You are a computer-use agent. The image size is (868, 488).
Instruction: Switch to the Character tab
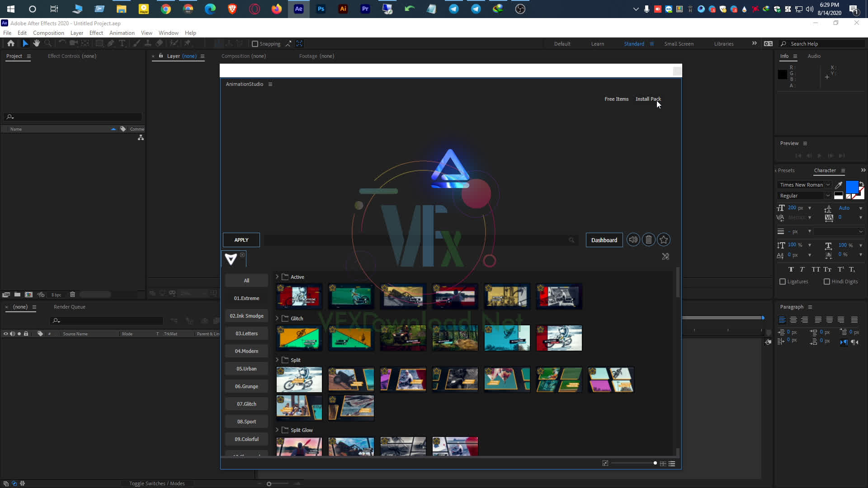826,170
